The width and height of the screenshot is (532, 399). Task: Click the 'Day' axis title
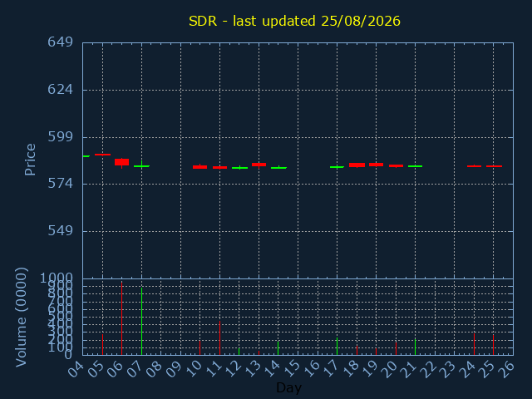coord(288,387)
